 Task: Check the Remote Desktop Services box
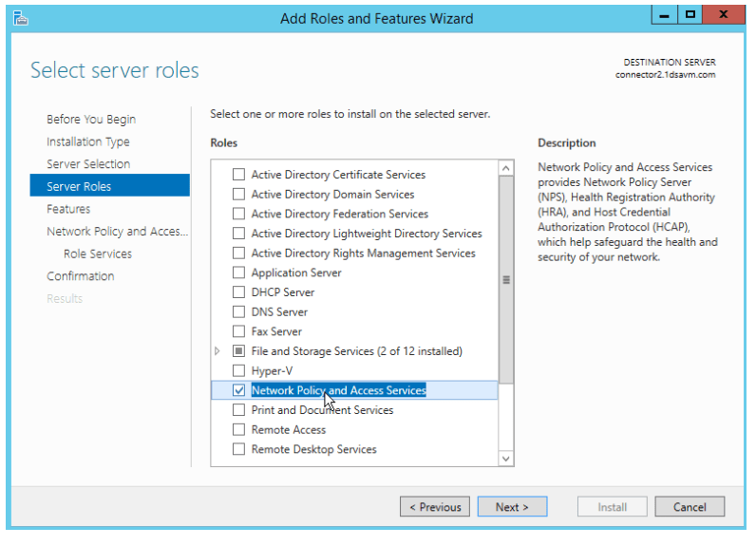pyautogui.click(x=238, y=450)
